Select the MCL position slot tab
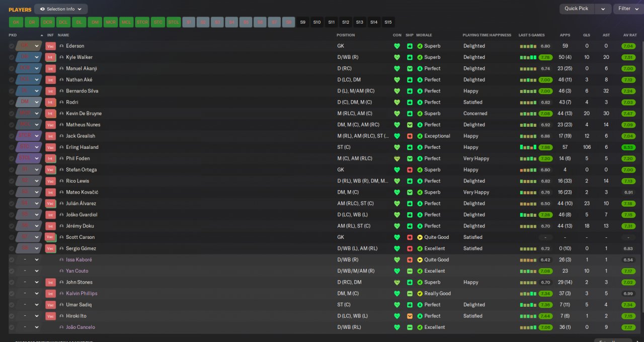 [126, 22]
